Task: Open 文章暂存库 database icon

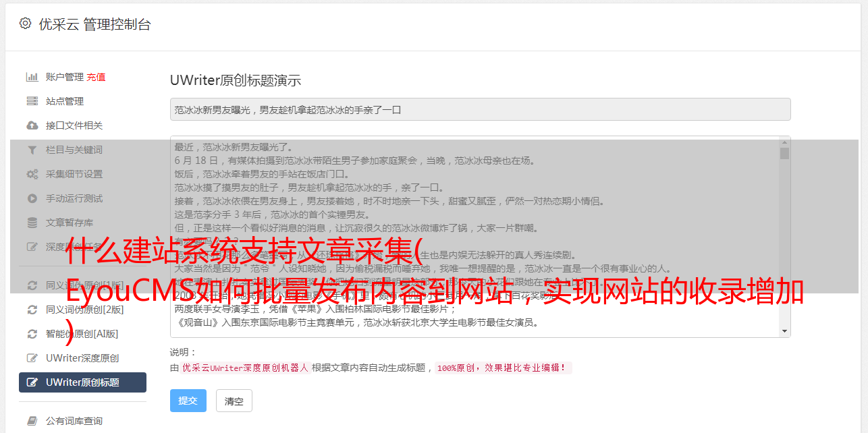Action: click(32, 223)
